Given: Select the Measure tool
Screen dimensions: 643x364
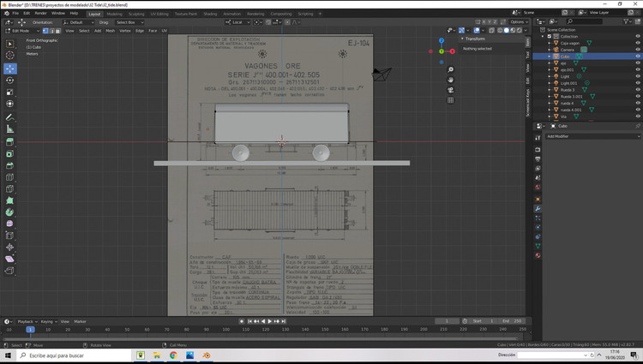Looking at the screenshot, I should pos(10,129).
